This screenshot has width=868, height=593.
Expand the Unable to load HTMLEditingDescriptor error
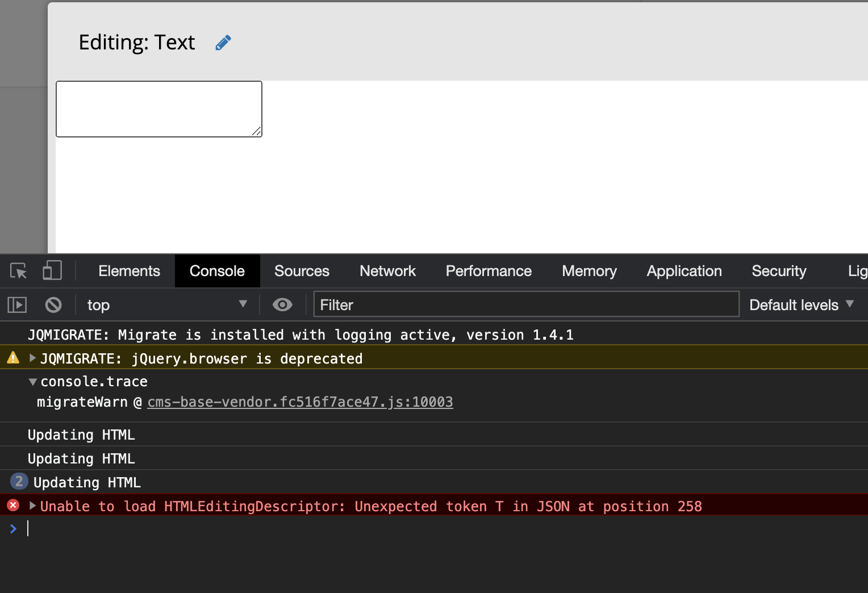32,506
